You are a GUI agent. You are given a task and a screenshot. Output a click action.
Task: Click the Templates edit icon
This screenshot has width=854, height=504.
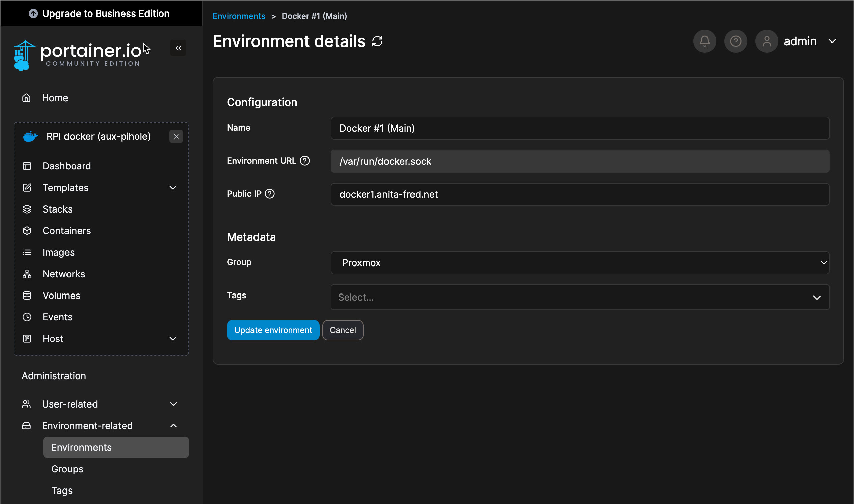tap(27, 188)
